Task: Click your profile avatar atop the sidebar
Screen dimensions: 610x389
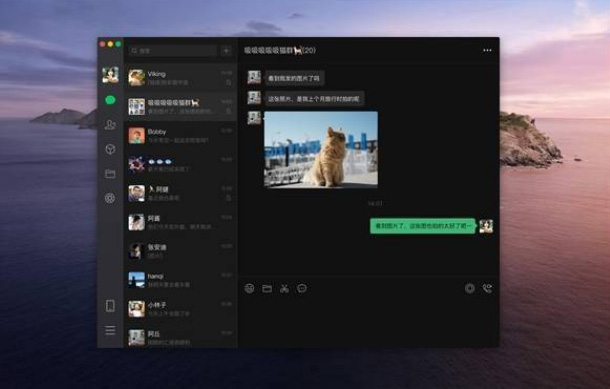Action: pyautogui.click(x=110, y=75)
